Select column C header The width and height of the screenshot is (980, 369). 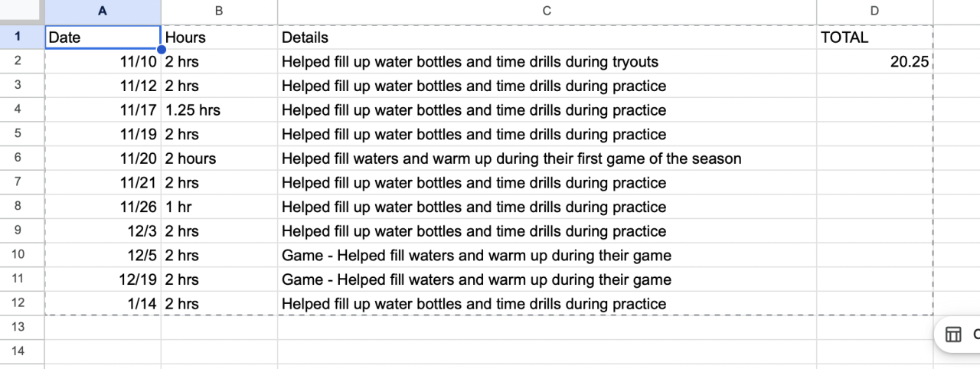click(x=547, y=11)
